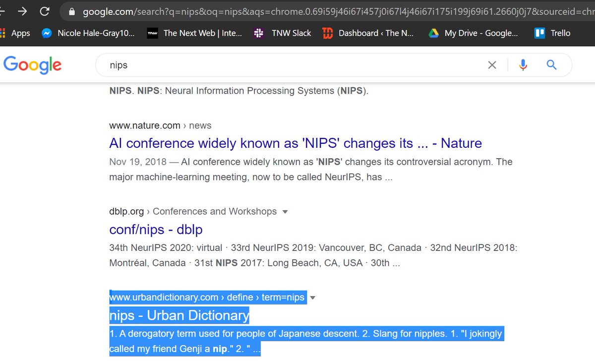This screenshot has width=595, height=364.
Task: Click the Neural Information Processing Systems snippet
Action: (x=239, y=91)
